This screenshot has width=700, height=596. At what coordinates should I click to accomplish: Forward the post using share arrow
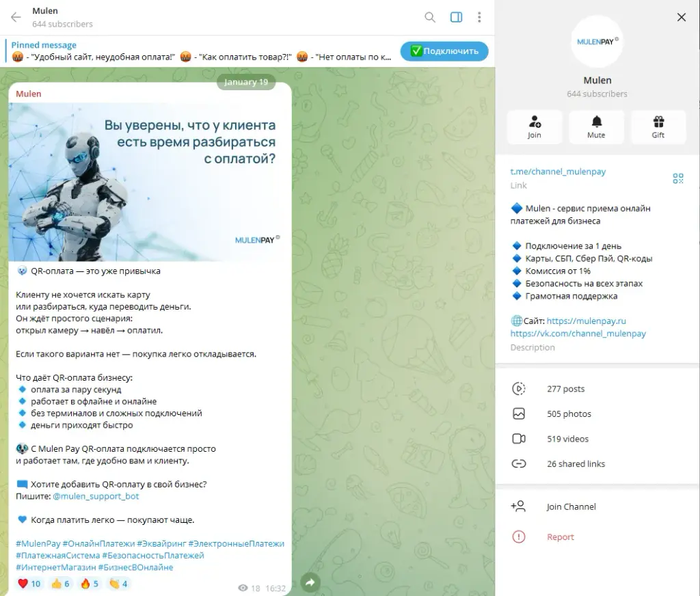pos(310,582)
